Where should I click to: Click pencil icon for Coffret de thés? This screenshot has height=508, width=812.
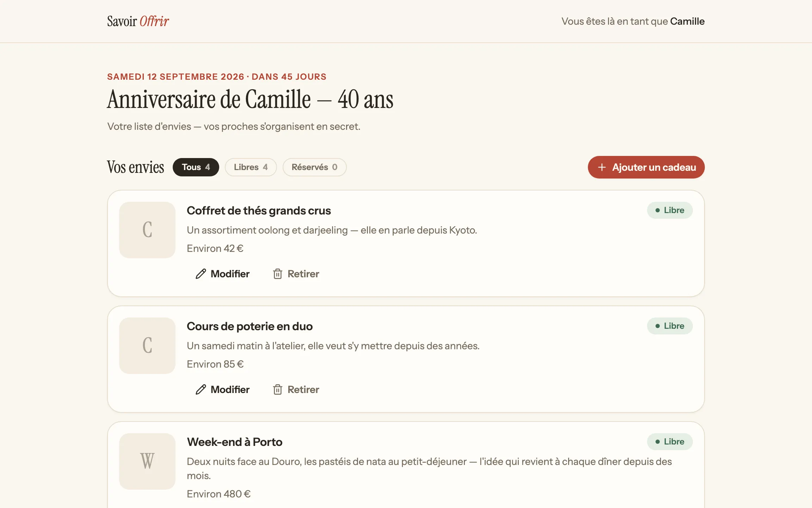coord(201,274)
